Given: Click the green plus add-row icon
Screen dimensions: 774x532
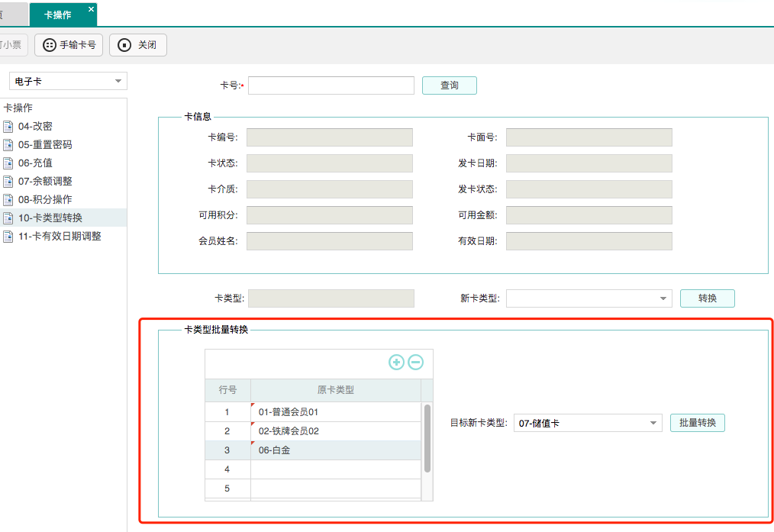Looking at the screenshot, I should (396, 363).
